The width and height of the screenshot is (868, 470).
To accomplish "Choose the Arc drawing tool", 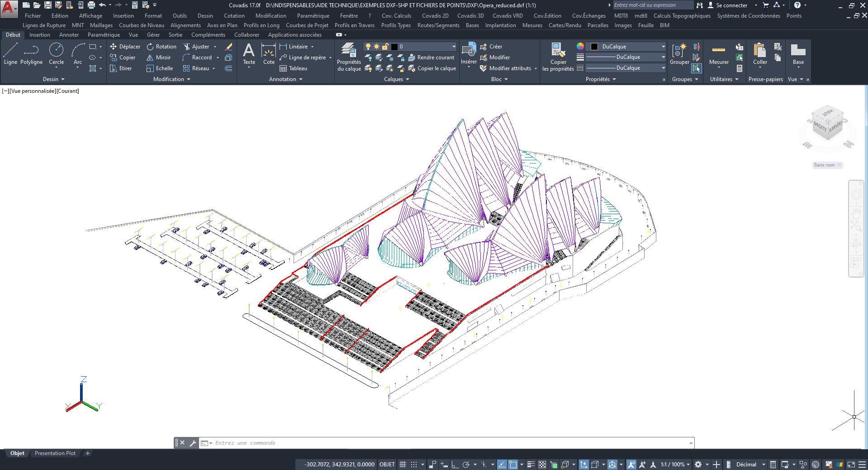I will tap(78, 54).
